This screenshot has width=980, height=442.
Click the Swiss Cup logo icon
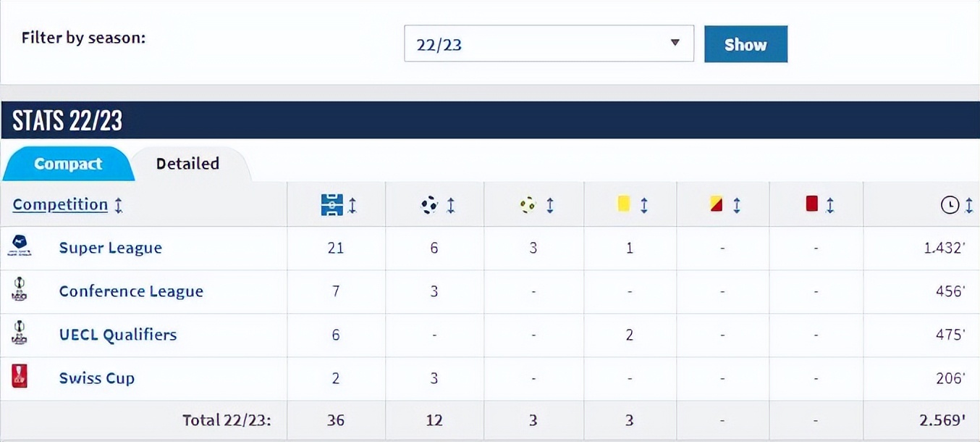point(20,377)
